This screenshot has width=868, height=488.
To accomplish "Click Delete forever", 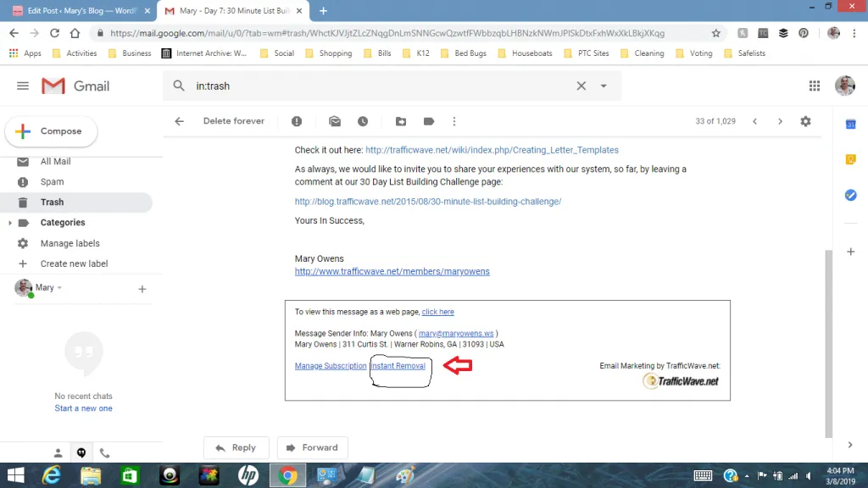I will point(234,121).
